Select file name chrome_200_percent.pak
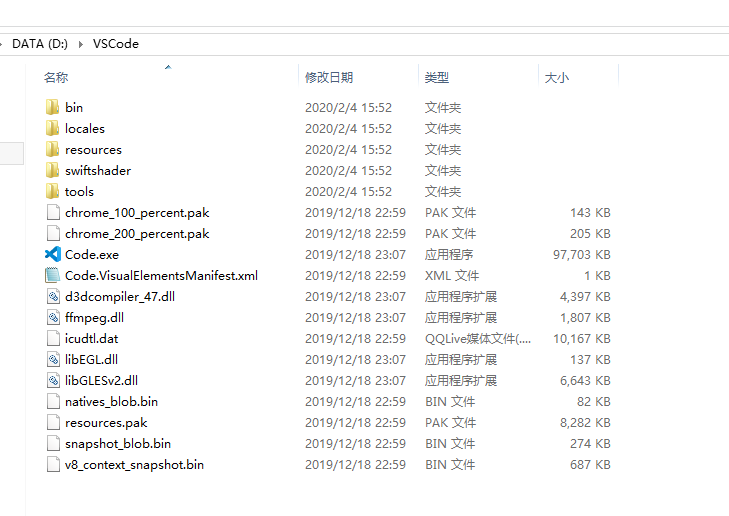Screen dimensions: 729x516 137,234
